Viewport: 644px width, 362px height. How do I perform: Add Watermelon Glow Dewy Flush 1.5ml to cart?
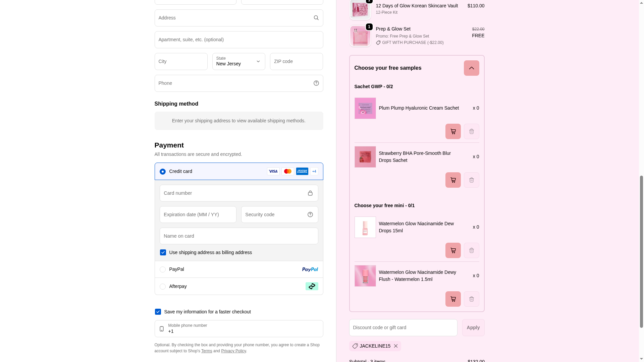click(x=453, y=299)
